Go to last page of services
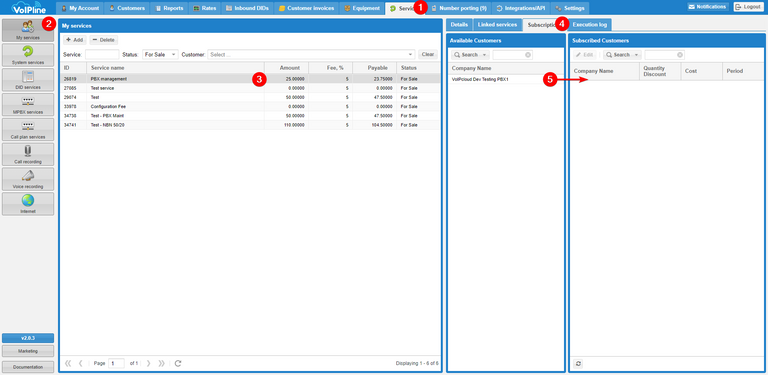Image resolution: width=768 pixels, height=375 pixels. click(162, 363)
